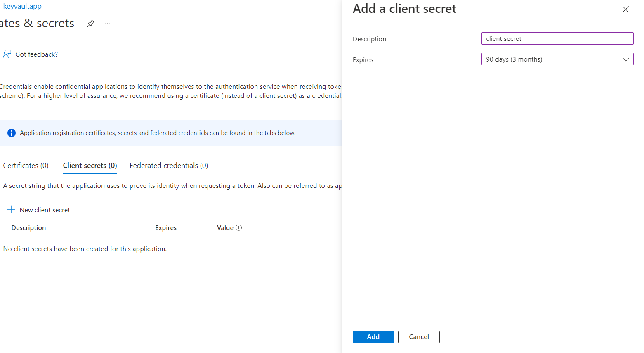Open the more options ellipsis menu

click(107, 24)
